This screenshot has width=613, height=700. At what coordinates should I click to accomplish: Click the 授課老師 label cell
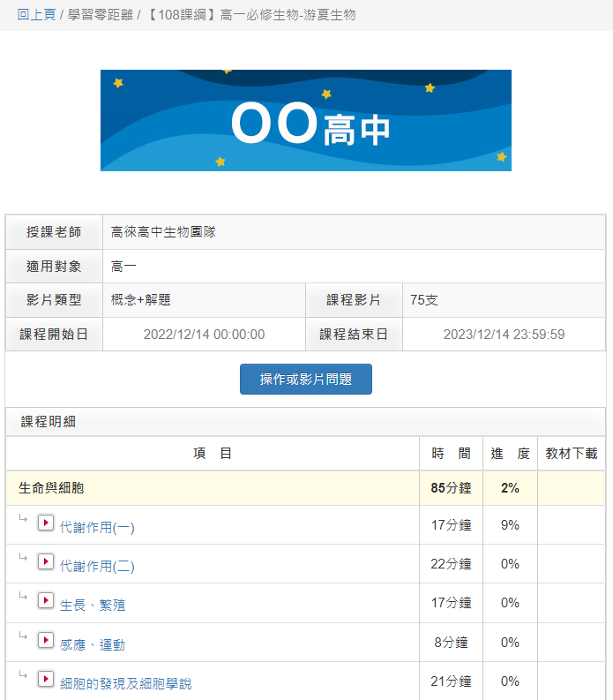(x=54, y=231)
